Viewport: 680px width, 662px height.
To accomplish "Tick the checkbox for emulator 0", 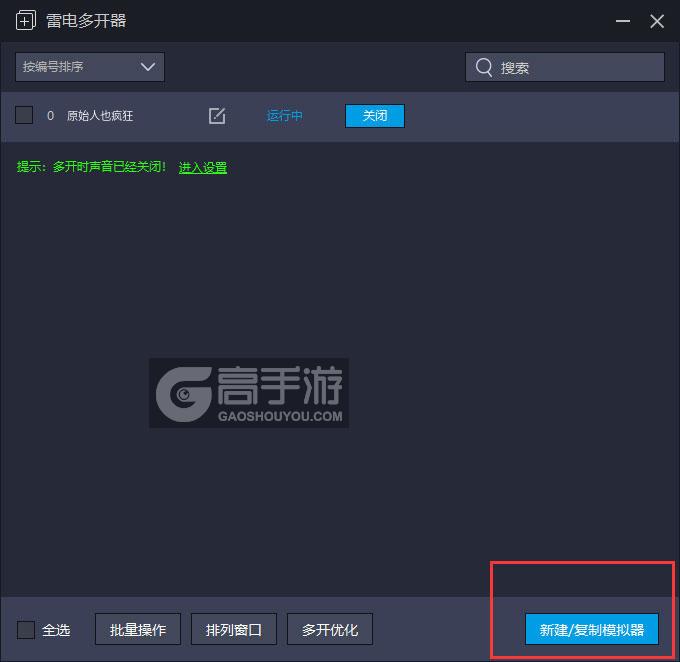I will [24, 115].
